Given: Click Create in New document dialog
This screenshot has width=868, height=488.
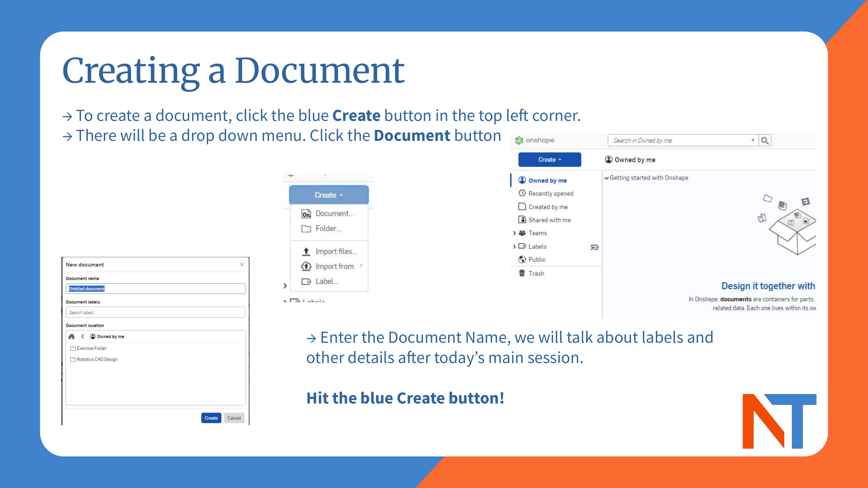Looking at the screenshot, I should [x=211, y=418].
